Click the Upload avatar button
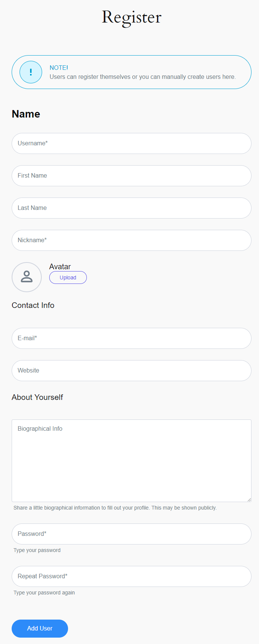 (68, 278)
